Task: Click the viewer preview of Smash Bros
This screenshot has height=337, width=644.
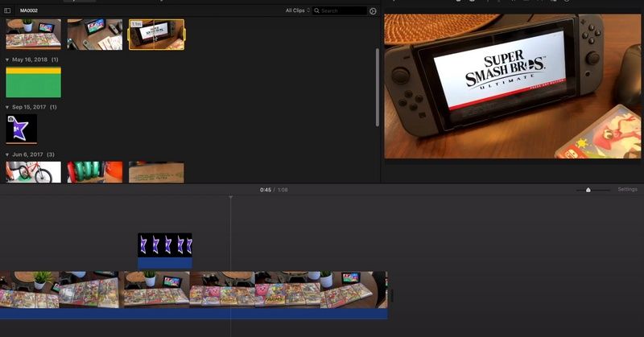Action: pyautogui.click(x=512, y=86)
